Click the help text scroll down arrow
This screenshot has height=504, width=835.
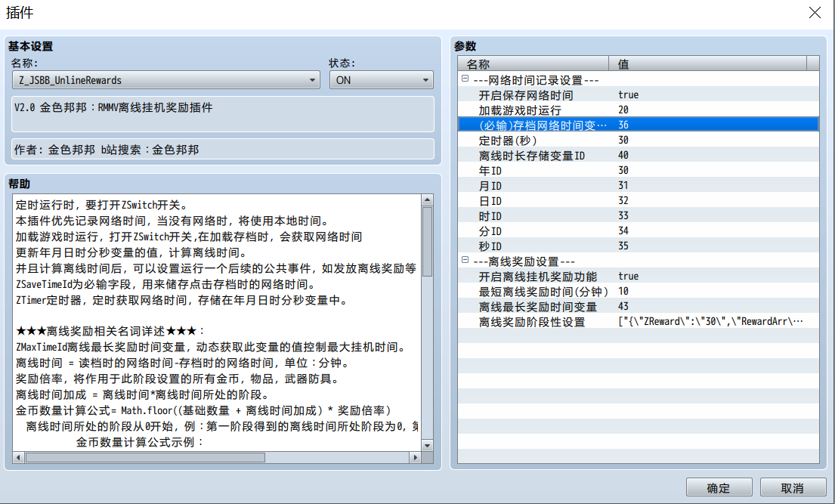[x=427, y=445]
